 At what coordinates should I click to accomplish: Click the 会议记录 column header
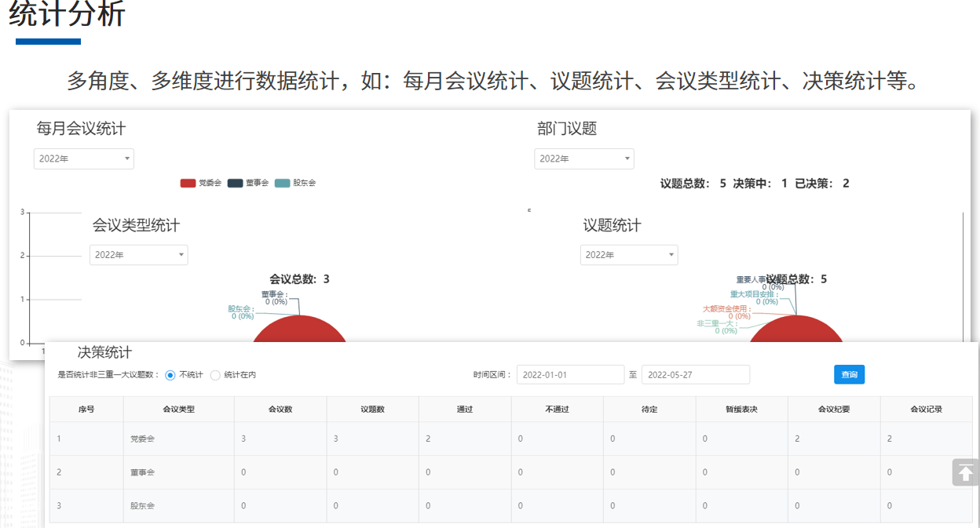[x=926, y=410]
